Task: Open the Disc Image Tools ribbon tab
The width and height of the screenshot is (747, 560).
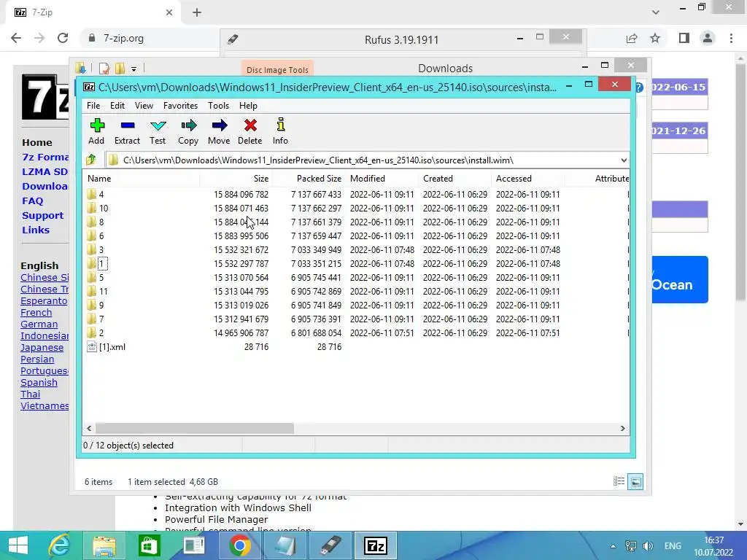Action: pos(277,69)
